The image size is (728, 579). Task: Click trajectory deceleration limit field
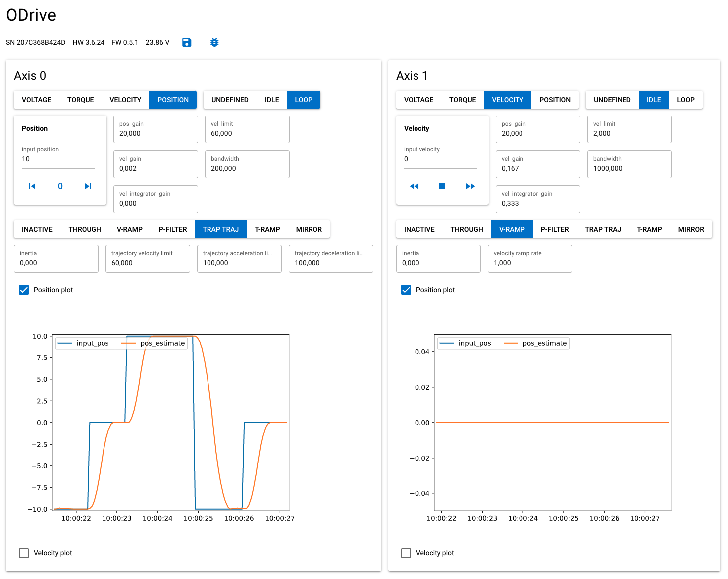pos(331,259)
